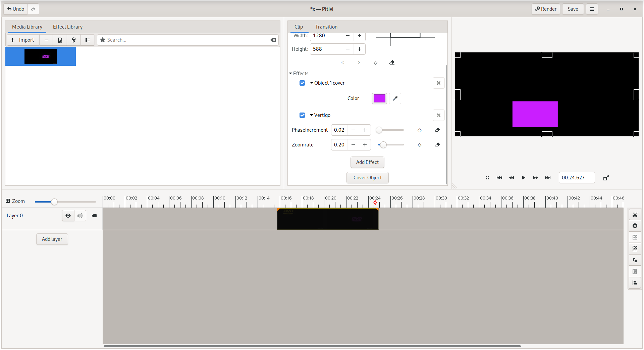Insert selected clip at timeline end

[x=74, y=40]
